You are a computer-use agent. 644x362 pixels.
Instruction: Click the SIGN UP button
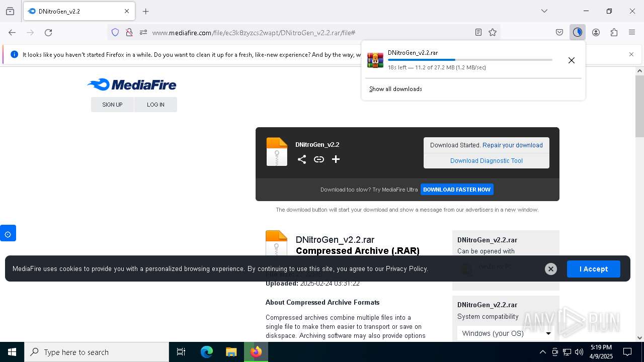click(112, 105)
